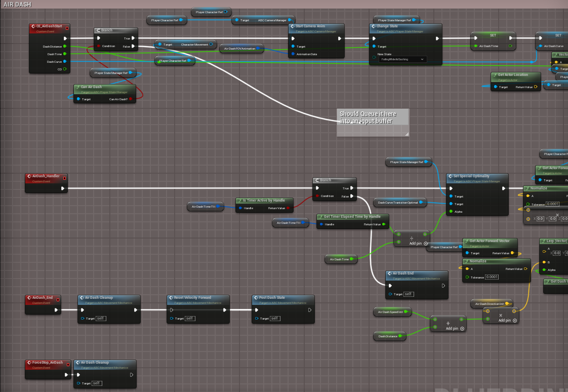Click the Is Timer Active by Handle icon
The height and width of the screenshot is (392, 568).
[239, 201]
